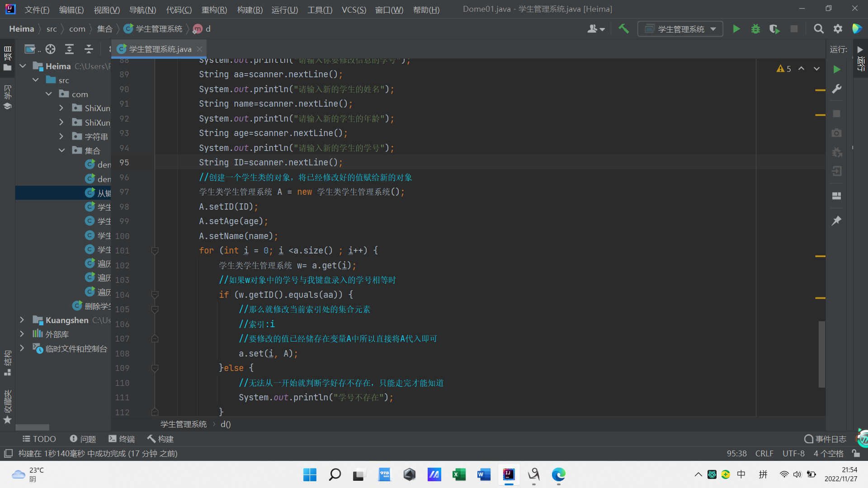Click the wrench icon in Run panel

click(837, 89)
